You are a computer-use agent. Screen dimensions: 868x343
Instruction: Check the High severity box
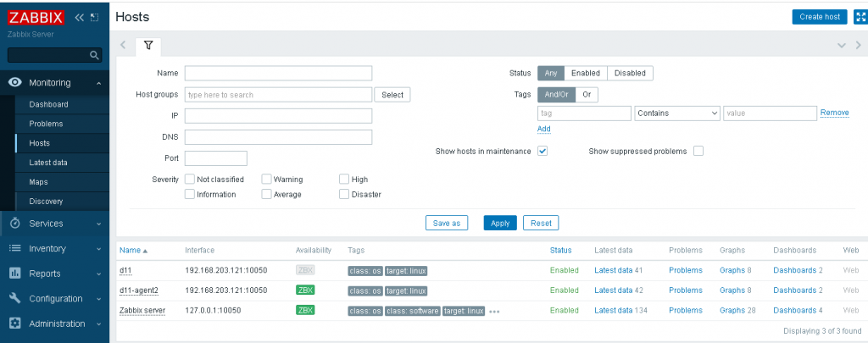344,180
